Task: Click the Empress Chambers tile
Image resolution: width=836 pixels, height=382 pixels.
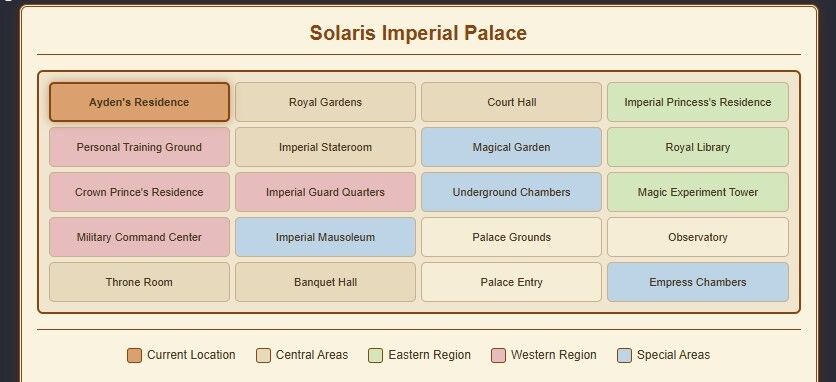Action: click(698, 282)
